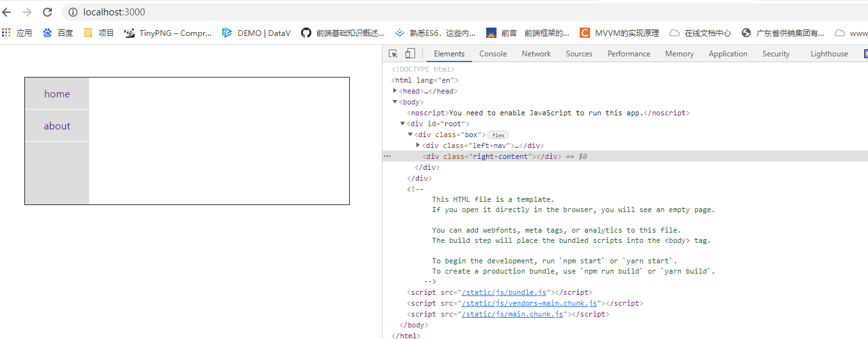This screenshot has height=339, width=868.
Task: Collapse the body node triangle
Action: coord(395,102)
